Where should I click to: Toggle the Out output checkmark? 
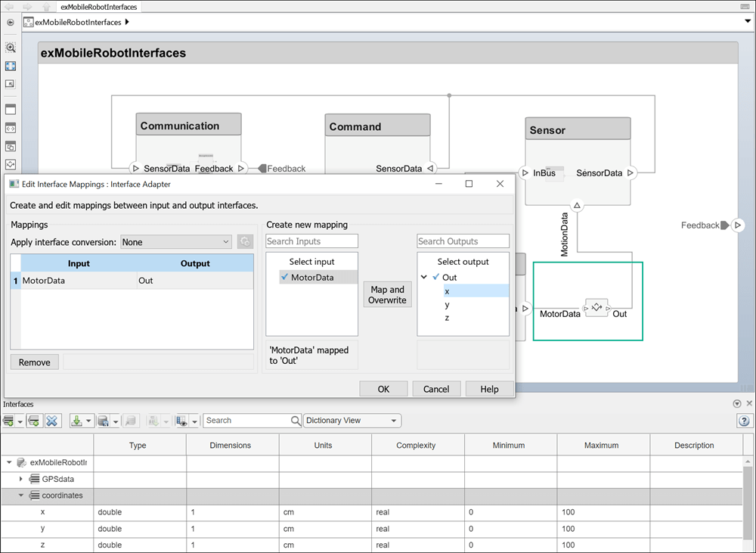[x=436, y=278]
